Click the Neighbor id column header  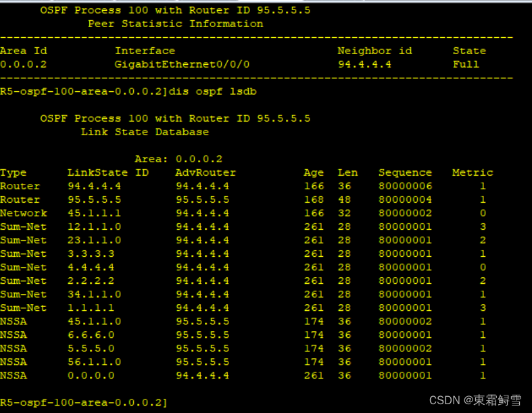pyautogui.click(x=374, y=51)
